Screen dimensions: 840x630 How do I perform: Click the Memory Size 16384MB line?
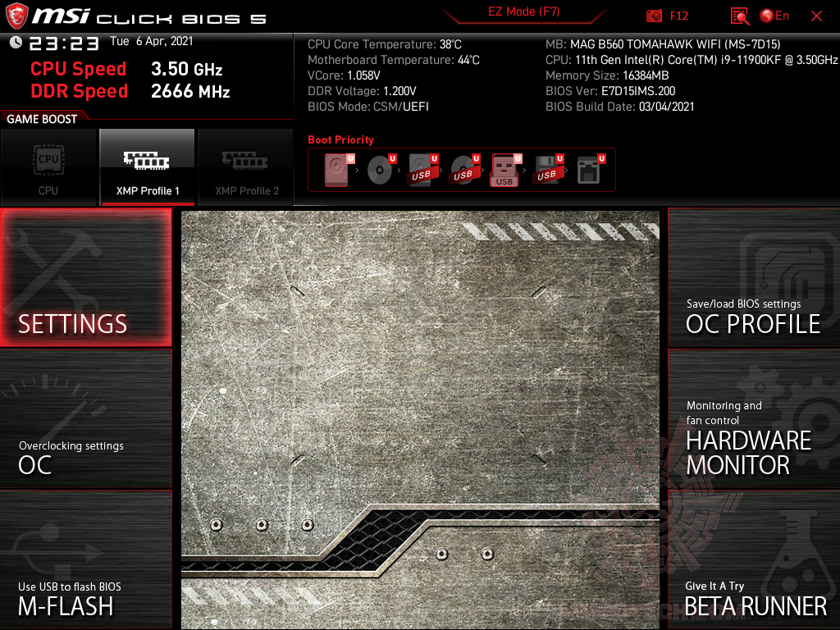(x=608, y=75)
